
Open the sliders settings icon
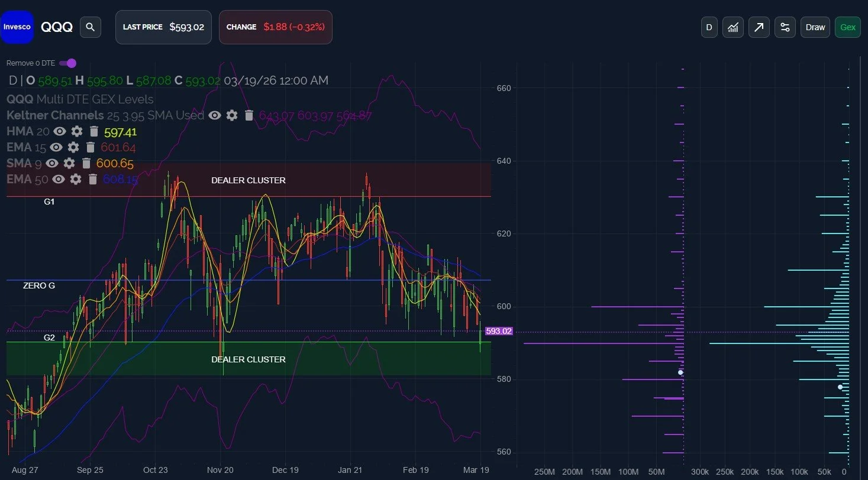785,27
